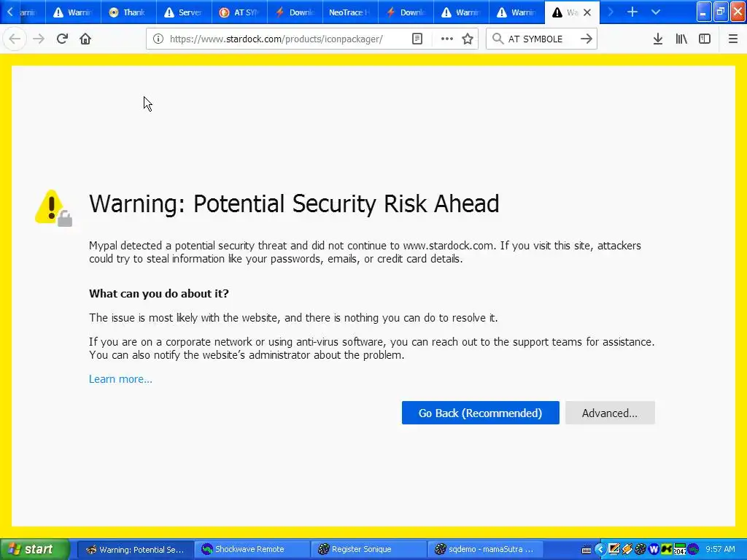747x560 pixels.
Task: Open the Learn more link
Action: 120,379
